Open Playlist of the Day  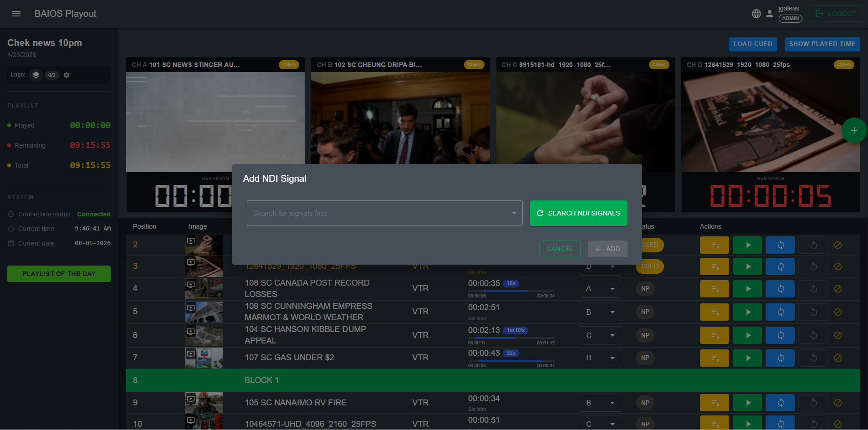59,274
